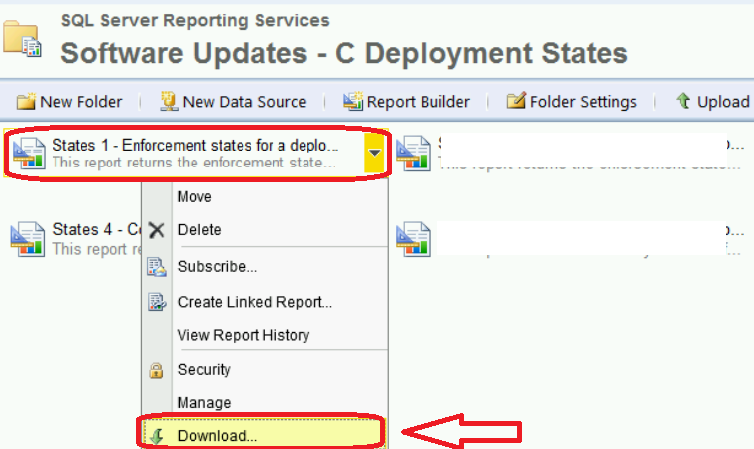Select Create Linked Report... menu entry
Image resolution: width=754 pixels, height=449 pixels.
(x=255, y=302)
